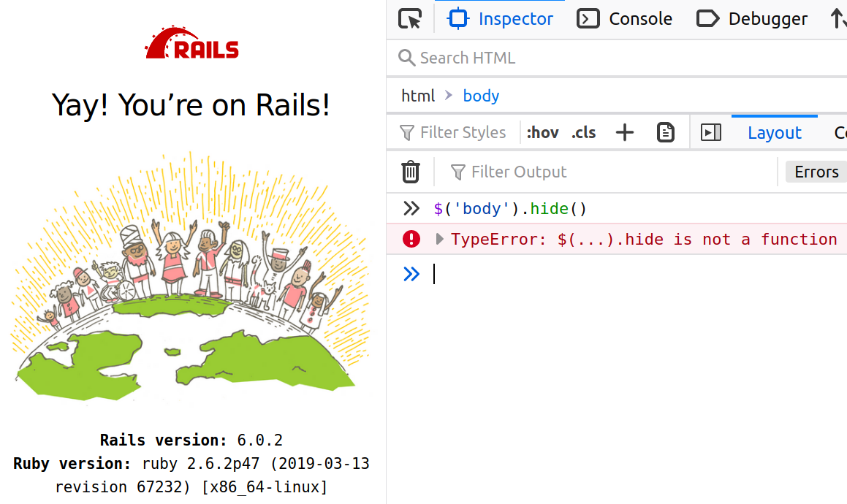The width and height of the screenshot is (847, 504).
Task: Select the body breadcrumb
Action: pyautogui.click(x=481, y=96)
